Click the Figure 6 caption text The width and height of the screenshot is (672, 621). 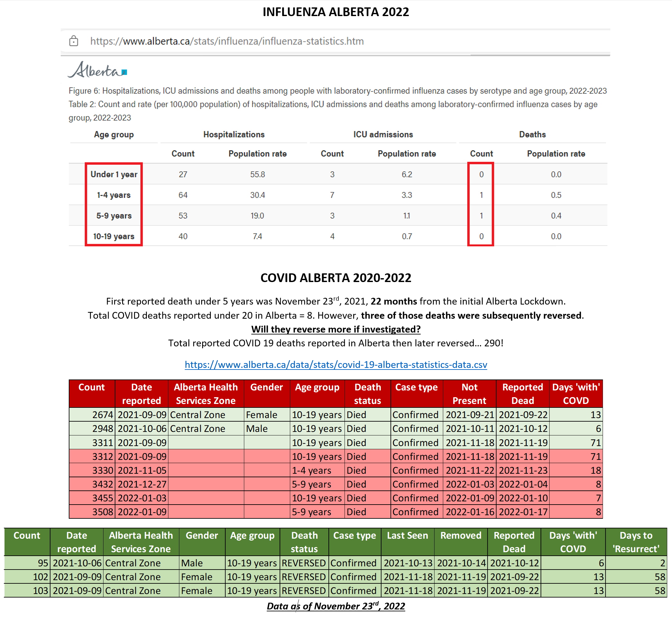pos(337,91)
